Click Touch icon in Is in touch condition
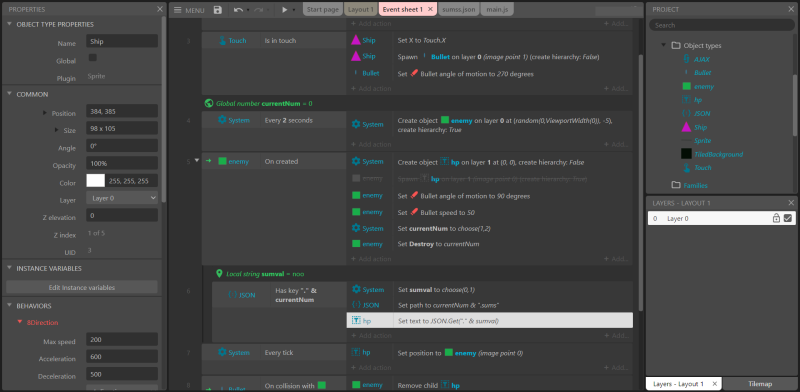Screen dimensions: 800x392 [x=222, y=40]
